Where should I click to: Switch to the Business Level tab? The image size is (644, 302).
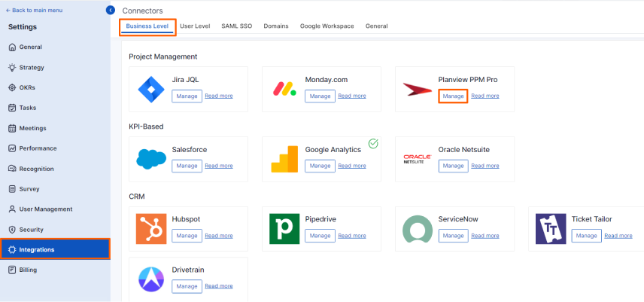(147, 26)
